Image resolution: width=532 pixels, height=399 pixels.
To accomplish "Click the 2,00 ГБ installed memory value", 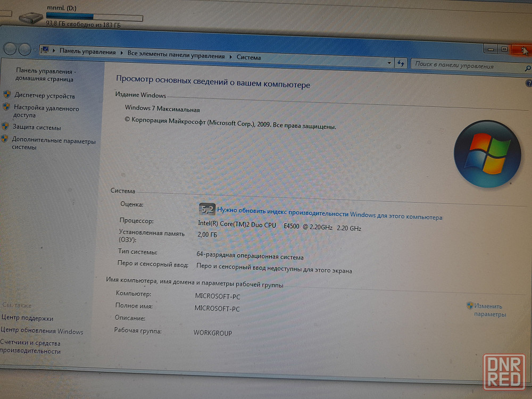I will coord(207,235).
